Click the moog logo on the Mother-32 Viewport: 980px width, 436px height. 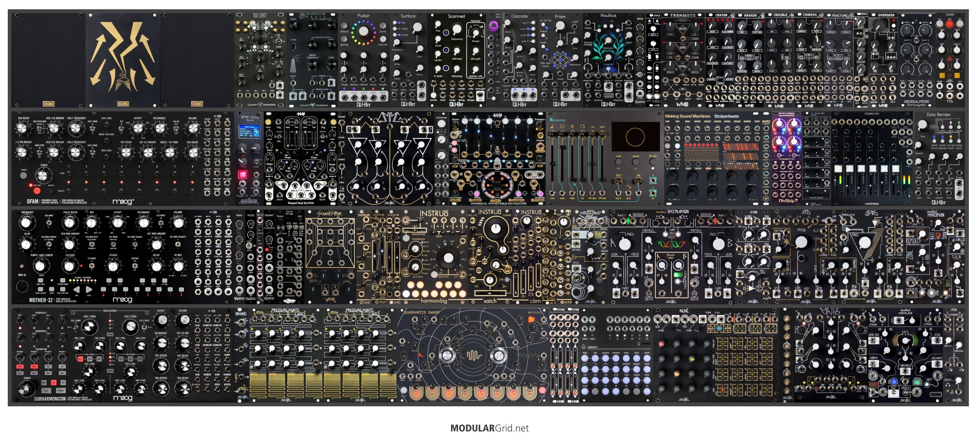tap(122, 300)
